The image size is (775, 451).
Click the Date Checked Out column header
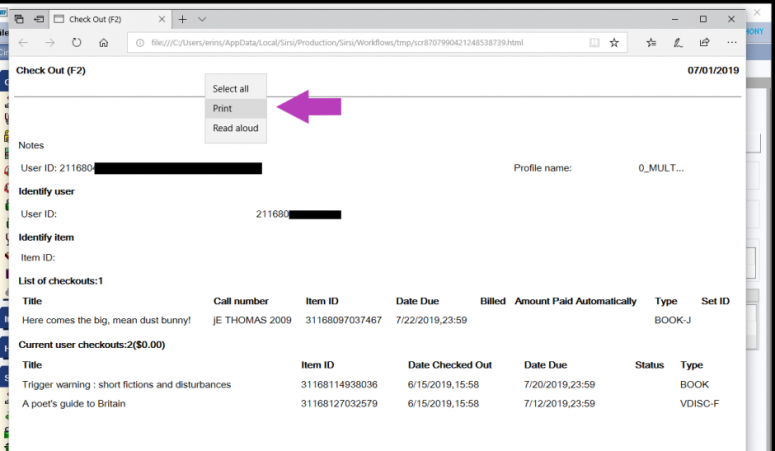click(x=450, y=365)
